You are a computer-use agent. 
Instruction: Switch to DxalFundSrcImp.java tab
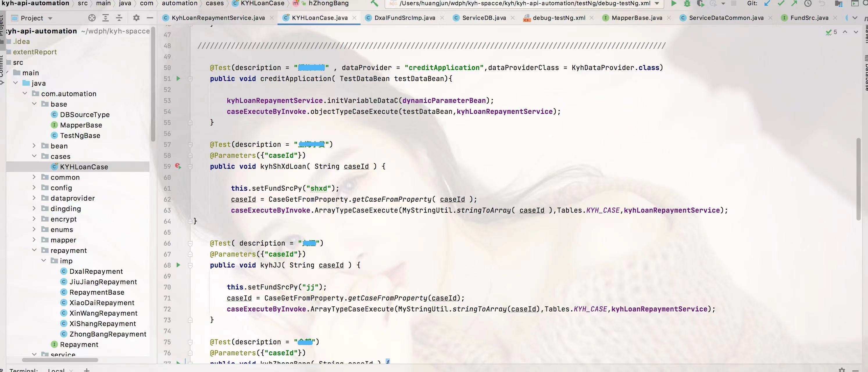[405, 18]
